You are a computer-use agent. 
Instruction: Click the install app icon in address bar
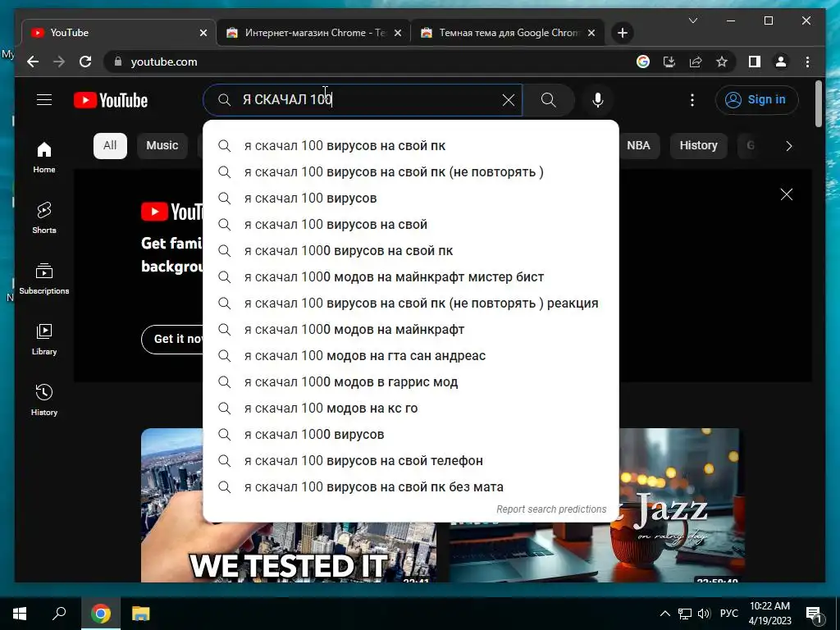[669, 62]
